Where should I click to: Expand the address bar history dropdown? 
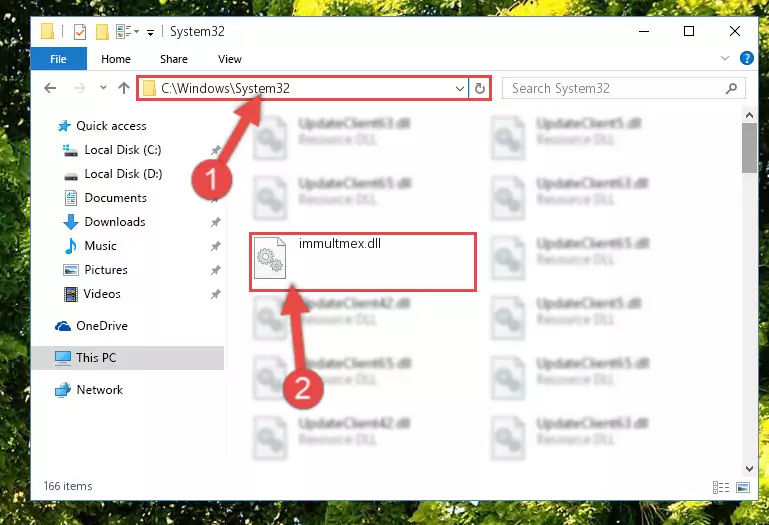coord(460,89)
